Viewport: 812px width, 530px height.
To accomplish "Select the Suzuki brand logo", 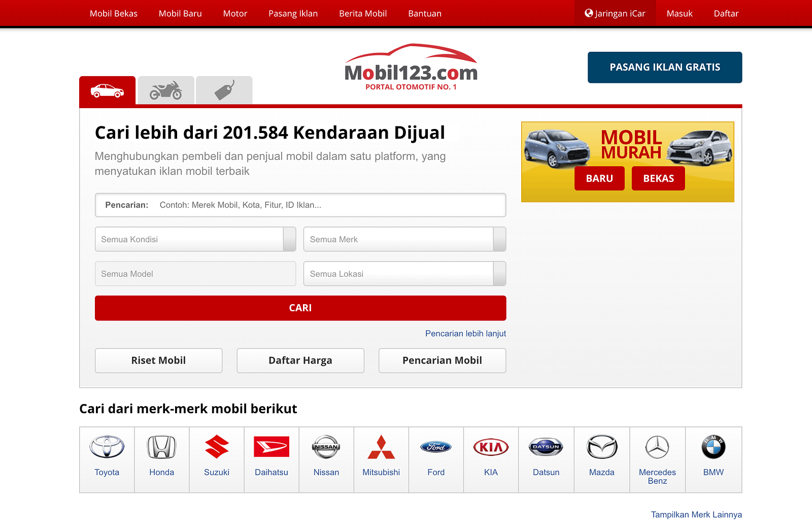I will pos(217,447).
